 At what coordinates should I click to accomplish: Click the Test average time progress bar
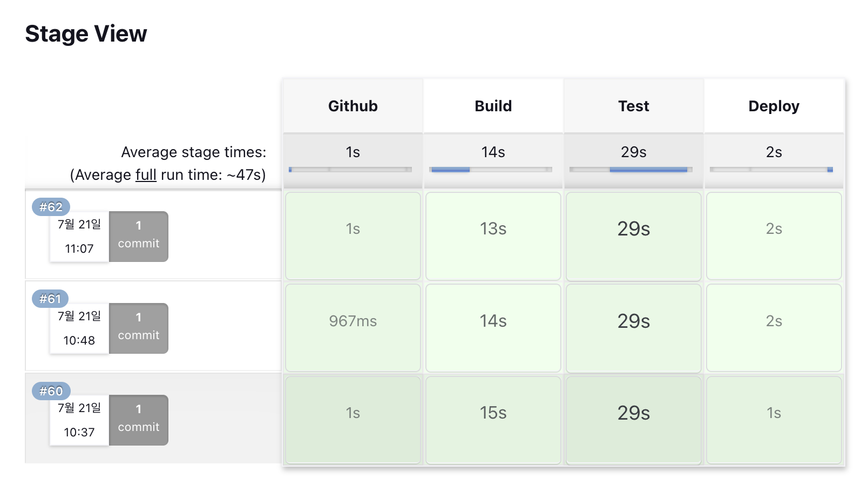click(x=631, y=170)
